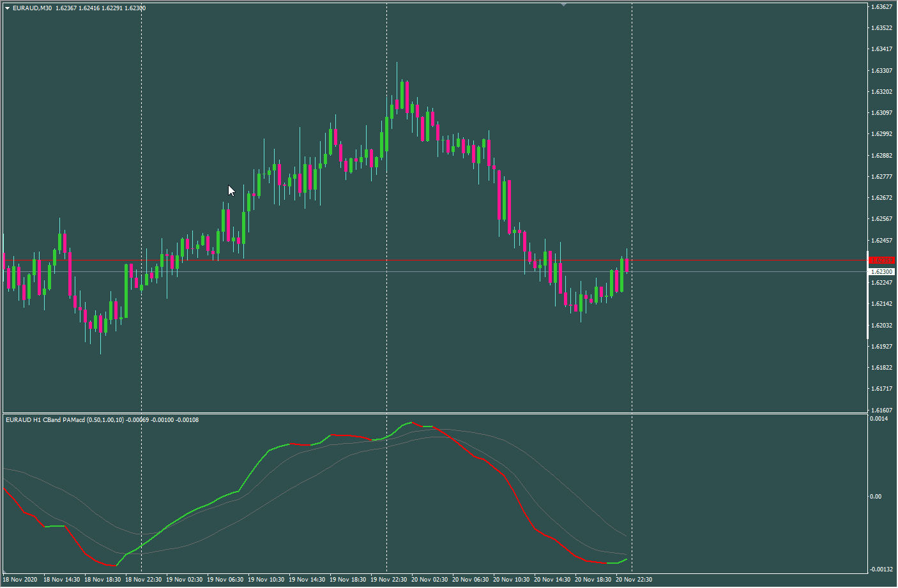
Task: Click the white 1.62300 current price label
Action: [x=881, y=272]
